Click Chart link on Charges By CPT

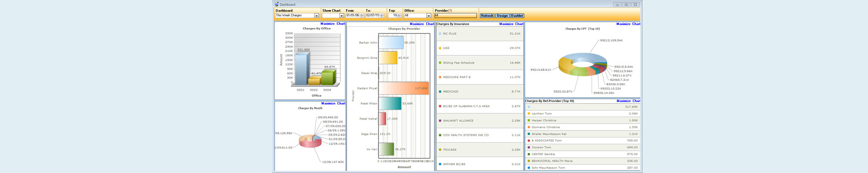click(x=636, y=24)
